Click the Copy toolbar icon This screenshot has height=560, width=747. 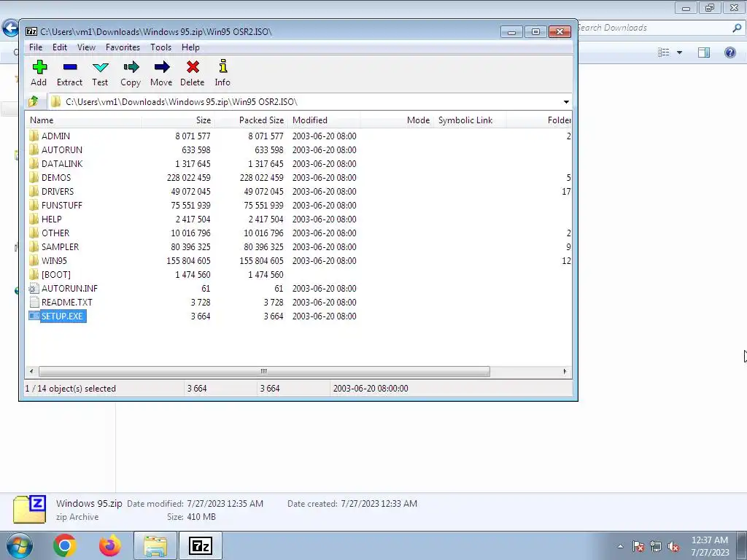tap(131, 67)
